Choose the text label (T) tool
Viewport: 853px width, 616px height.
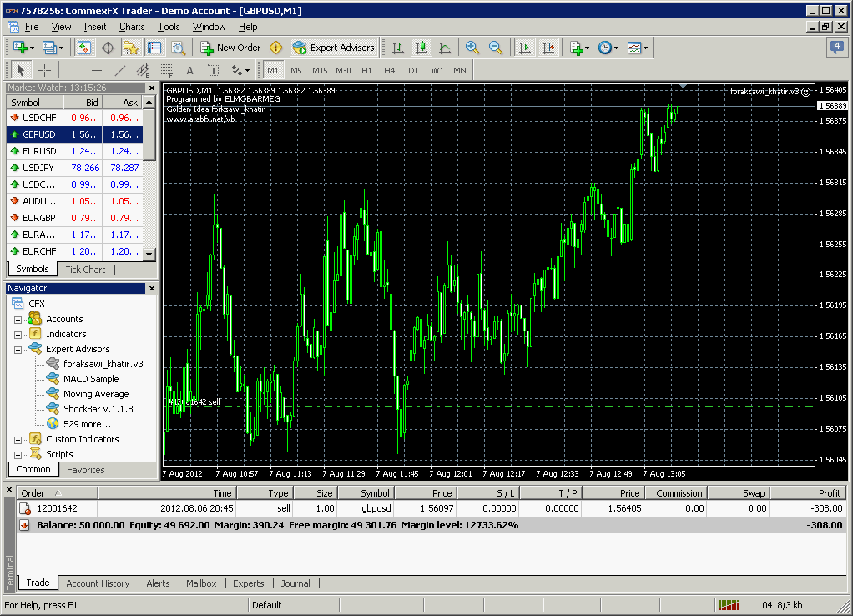pyautogui.click(x=214, y=70)
